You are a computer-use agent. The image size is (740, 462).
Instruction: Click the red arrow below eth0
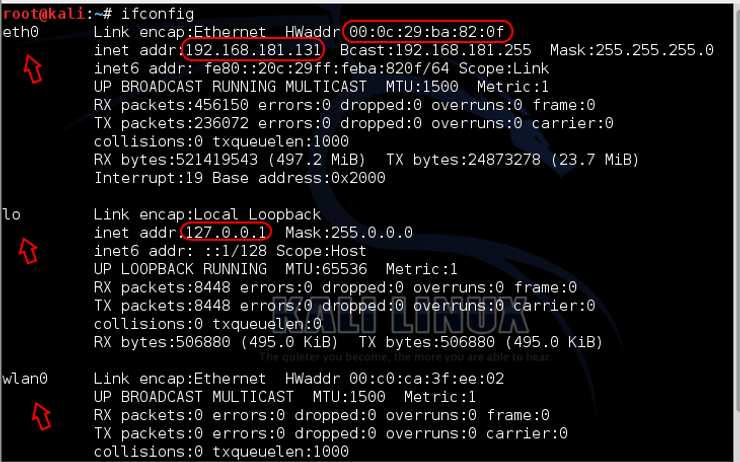pos(33,68)
